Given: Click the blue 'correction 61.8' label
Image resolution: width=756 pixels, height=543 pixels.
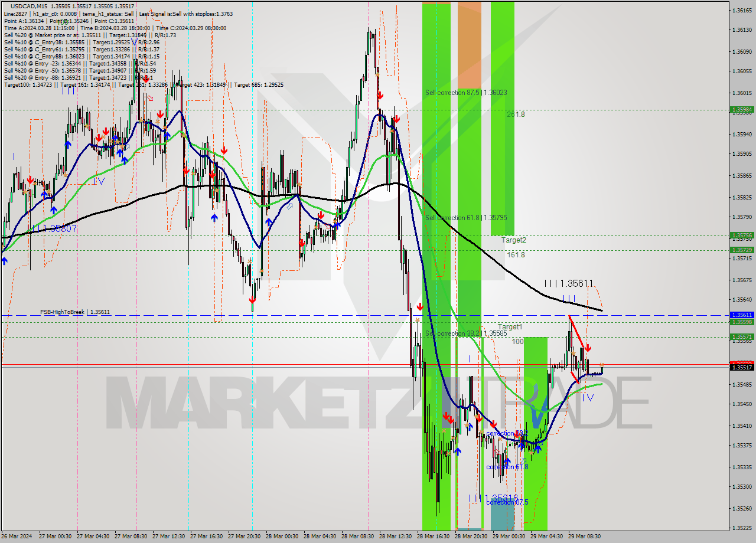Looking at the screenshot, I should [x=507, y=467].
